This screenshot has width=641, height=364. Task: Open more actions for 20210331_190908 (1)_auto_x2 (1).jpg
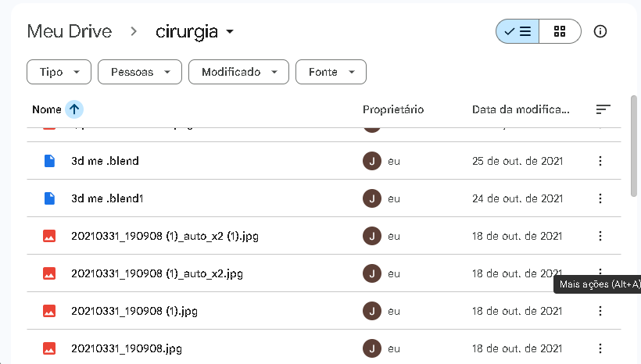600,236
